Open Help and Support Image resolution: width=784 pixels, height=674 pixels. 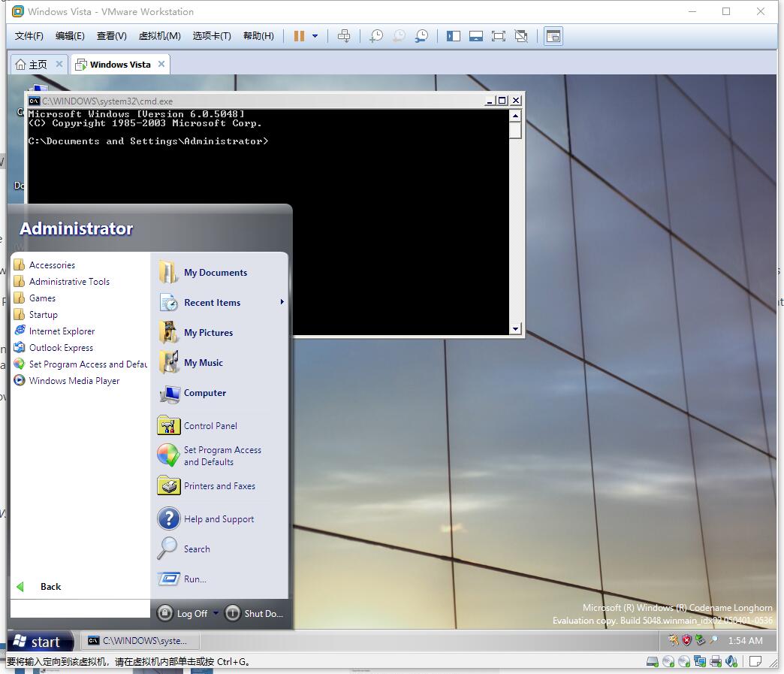click(220, 519)
